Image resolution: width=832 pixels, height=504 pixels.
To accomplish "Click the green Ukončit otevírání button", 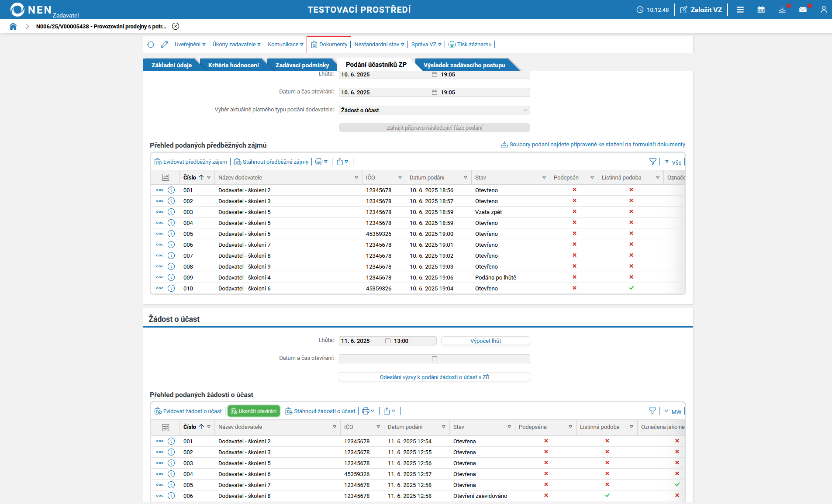I will (254, 411).
